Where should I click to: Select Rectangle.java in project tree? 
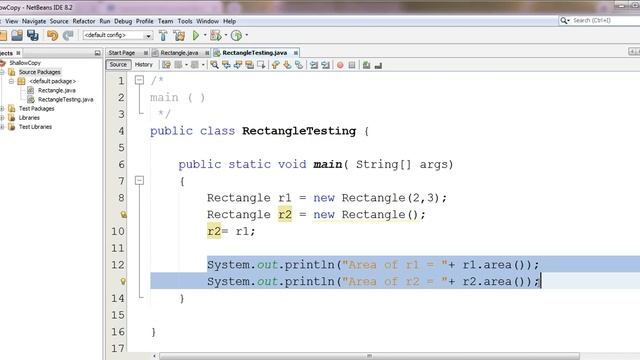point(57,90)
